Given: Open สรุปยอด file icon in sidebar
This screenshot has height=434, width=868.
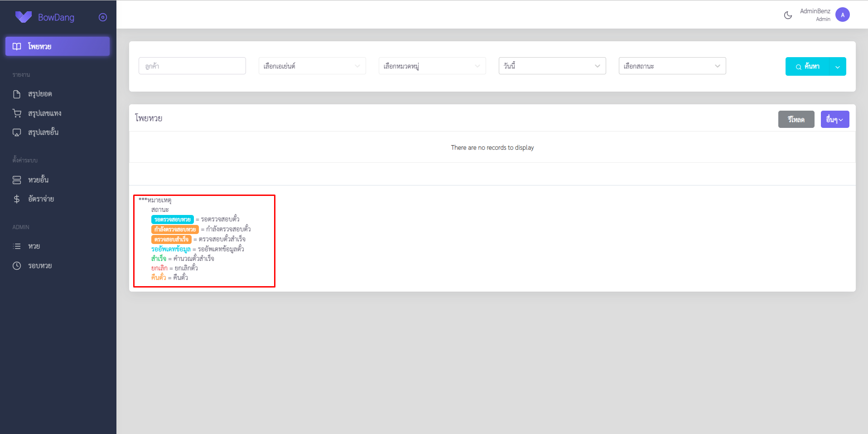Looking at the screenshot, I should pos(17,94).
